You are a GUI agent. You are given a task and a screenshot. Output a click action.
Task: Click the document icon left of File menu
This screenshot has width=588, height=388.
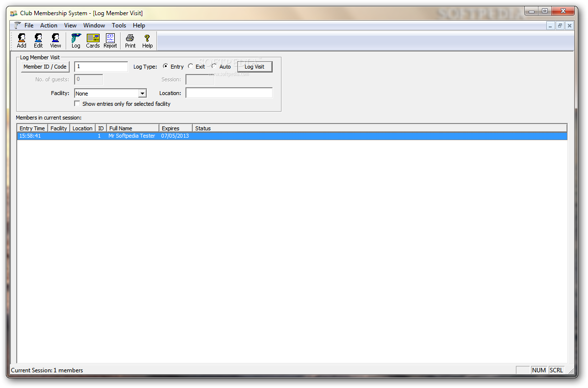coord(17,25)
